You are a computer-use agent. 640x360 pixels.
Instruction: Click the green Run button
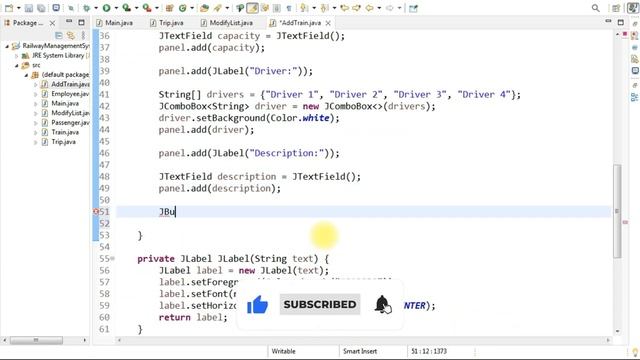107,8
